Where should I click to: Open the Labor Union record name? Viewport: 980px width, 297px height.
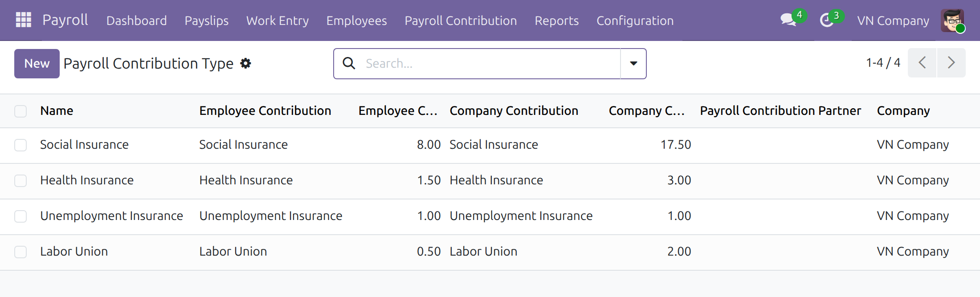click(x=74, y=252)
